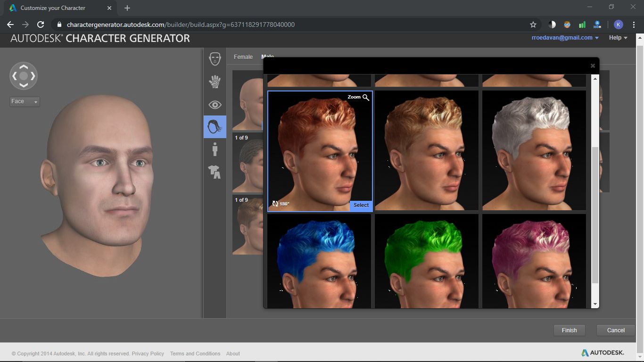Choose the blue hair color thumbnail
Image resolution: width=644 pixels, height=362 pixels.
[319, 261]
